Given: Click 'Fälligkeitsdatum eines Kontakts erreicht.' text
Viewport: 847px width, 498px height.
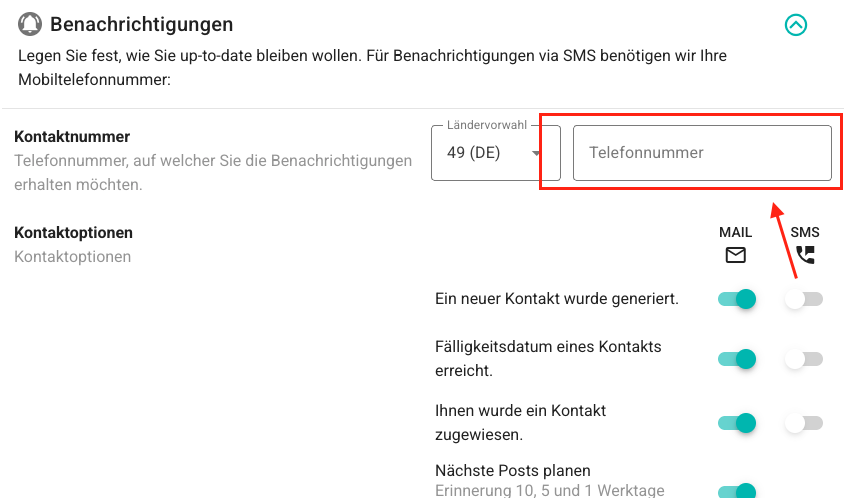Looking at the screenshot, I should pyautogui.click(x=548, y=359).
